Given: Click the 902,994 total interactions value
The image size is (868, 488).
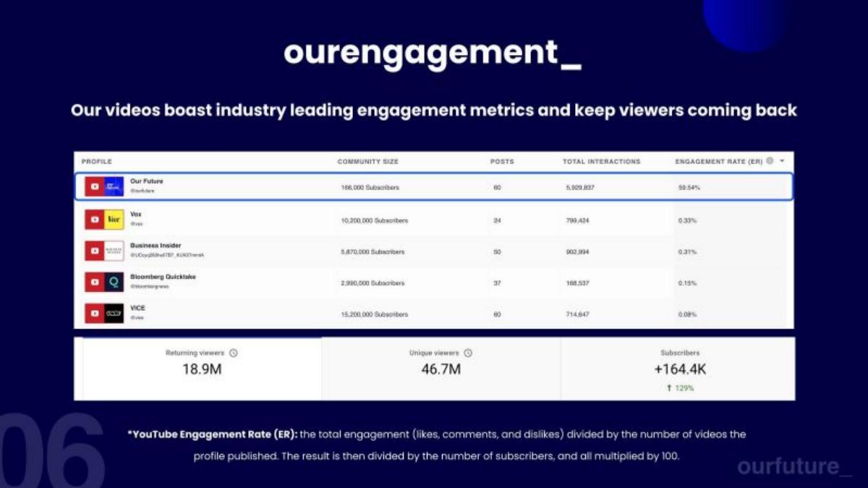Looking at the screenshot, I should (578, 252).
